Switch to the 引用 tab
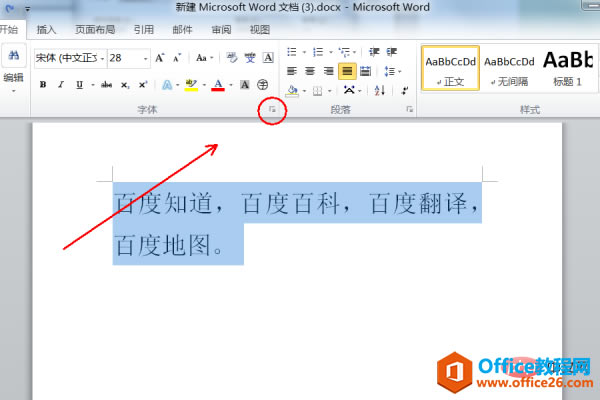 (x=143, y=29)
